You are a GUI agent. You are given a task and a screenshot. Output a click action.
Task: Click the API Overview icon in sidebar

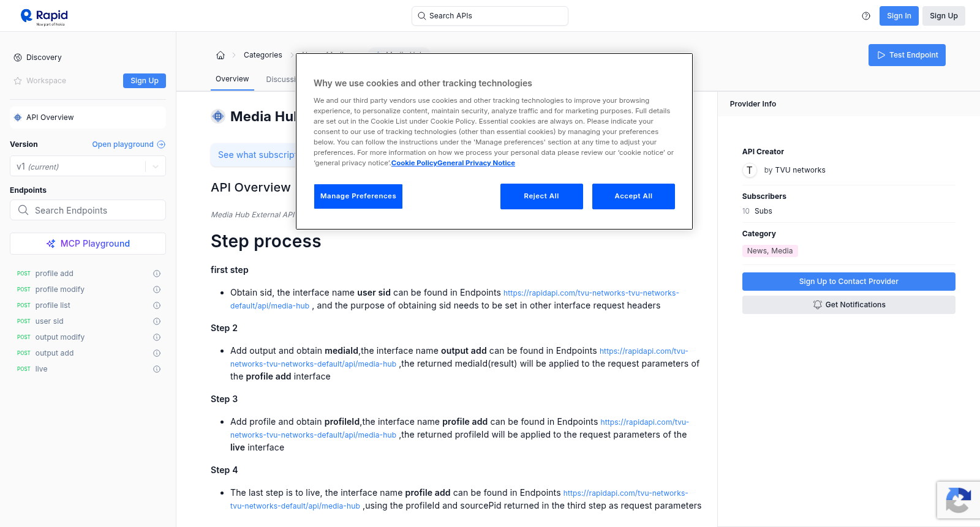(x=18, y=118)
